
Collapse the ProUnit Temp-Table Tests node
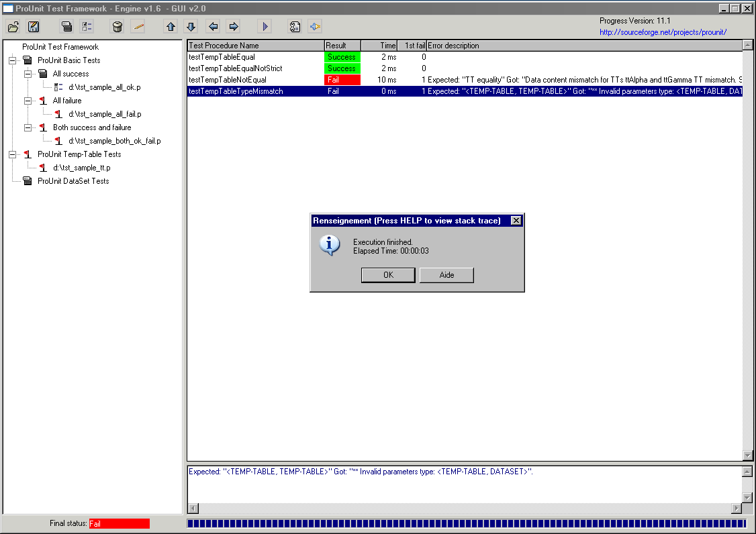12,154
